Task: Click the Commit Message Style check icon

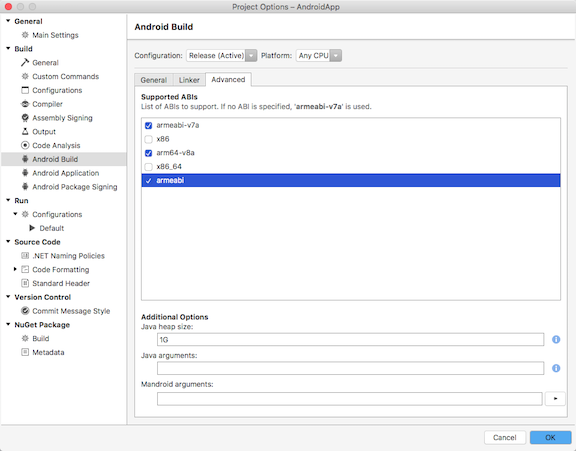Action: point(25,311)
